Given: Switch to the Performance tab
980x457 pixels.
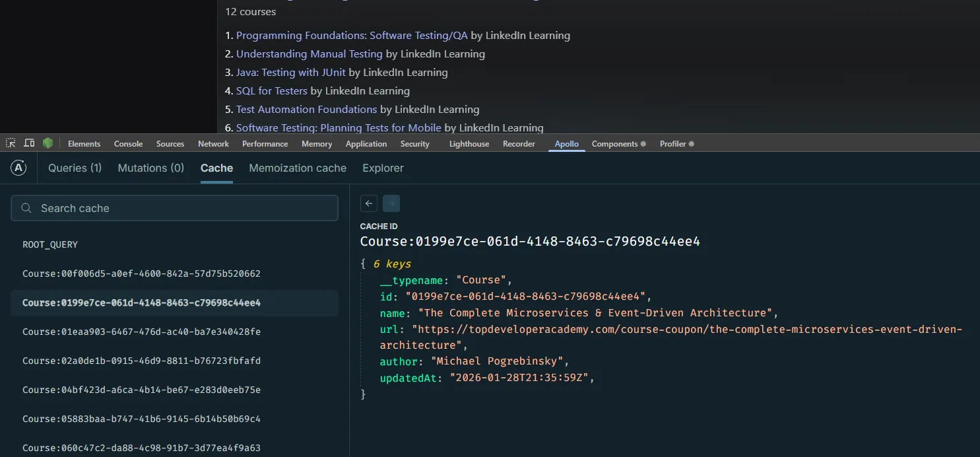Looking at the screenshot, I should pyautogui.click(x=265, y=144).
